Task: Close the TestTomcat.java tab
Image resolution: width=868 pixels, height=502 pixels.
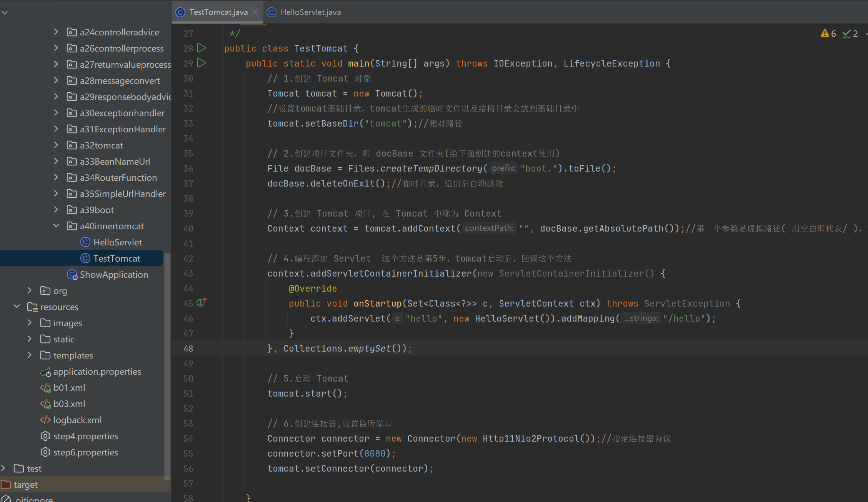Action: [x=255, y=12]
